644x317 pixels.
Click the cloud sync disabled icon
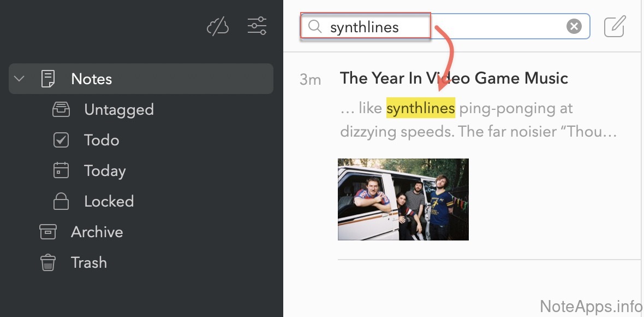tap(217, 26)
